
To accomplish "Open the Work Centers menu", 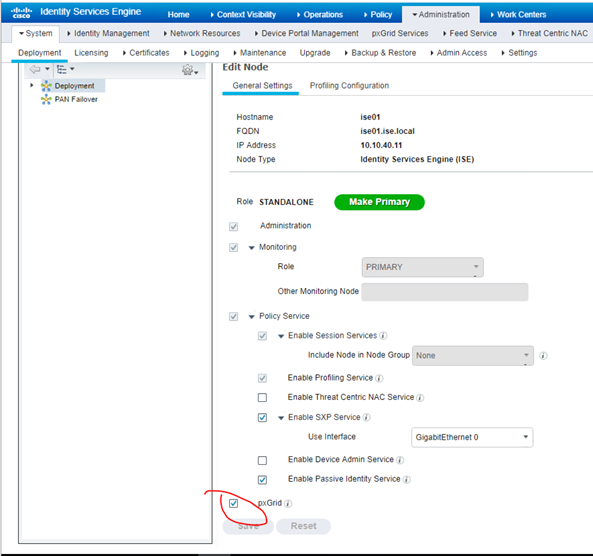I will [518, 14].
